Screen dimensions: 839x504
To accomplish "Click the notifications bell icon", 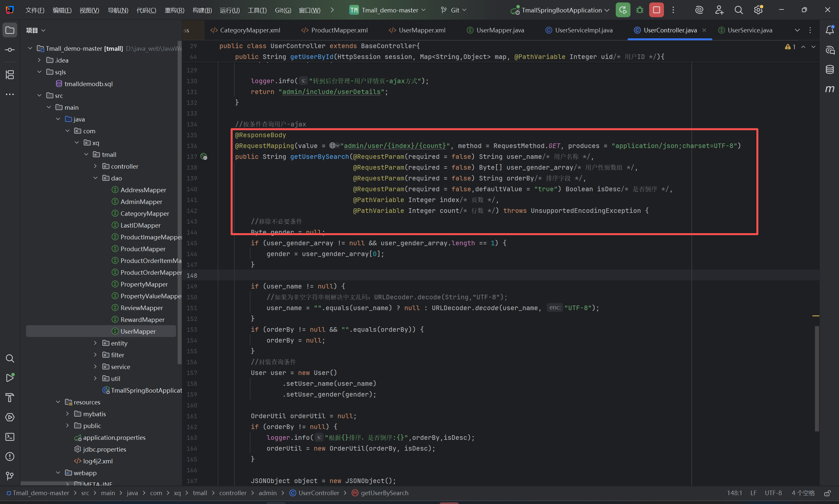I will [x=829, y=30].
